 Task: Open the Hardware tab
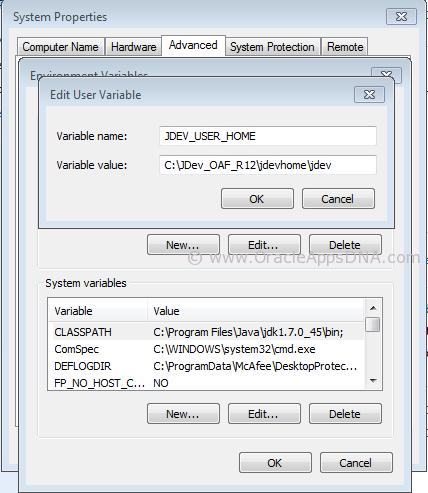[133, 47]
